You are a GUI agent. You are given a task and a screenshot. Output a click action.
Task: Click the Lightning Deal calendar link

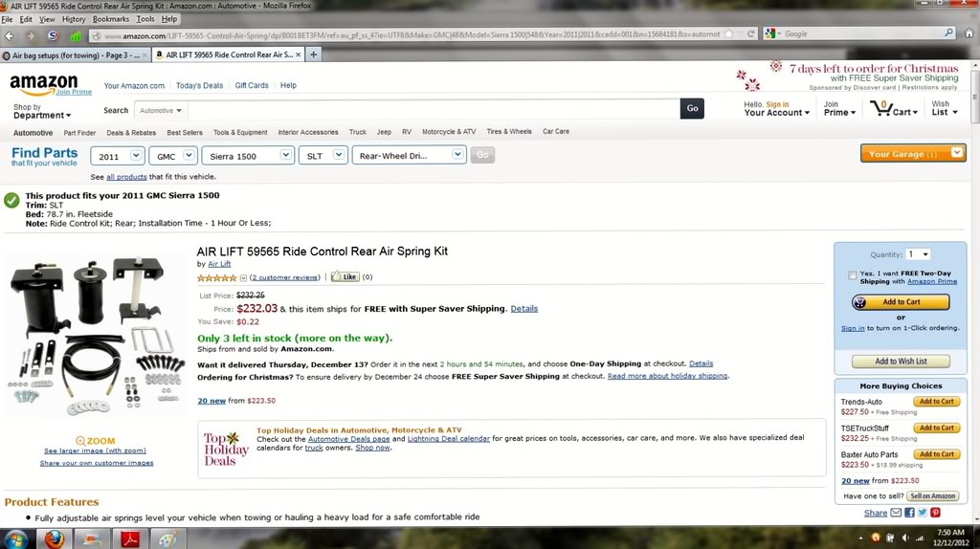point(448,438)
